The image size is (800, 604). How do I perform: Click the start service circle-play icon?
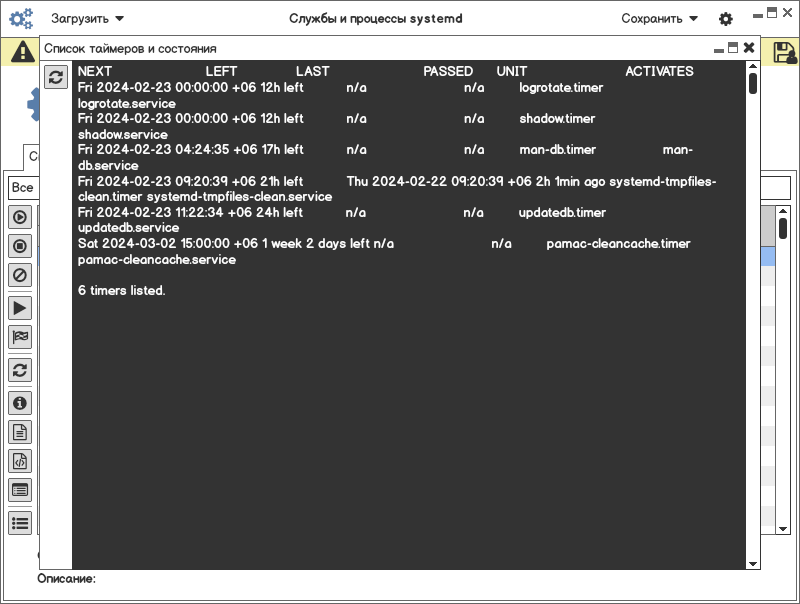[20, 217]
